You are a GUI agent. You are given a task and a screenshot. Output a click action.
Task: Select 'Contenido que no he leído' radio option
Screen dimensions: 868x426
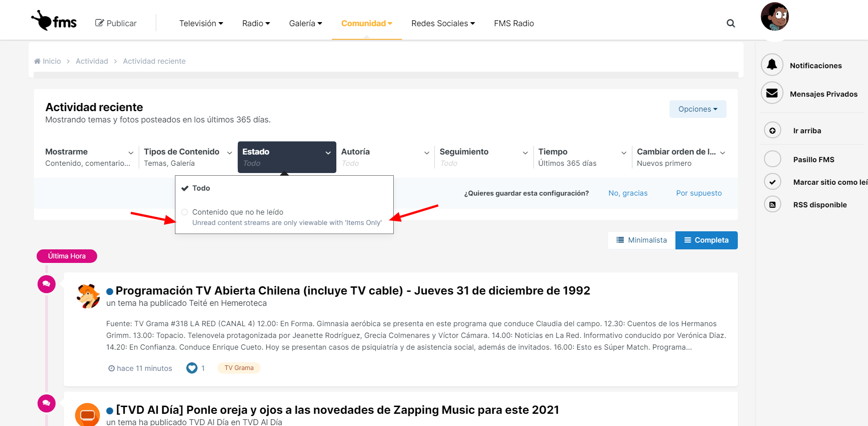coord(184,212)
